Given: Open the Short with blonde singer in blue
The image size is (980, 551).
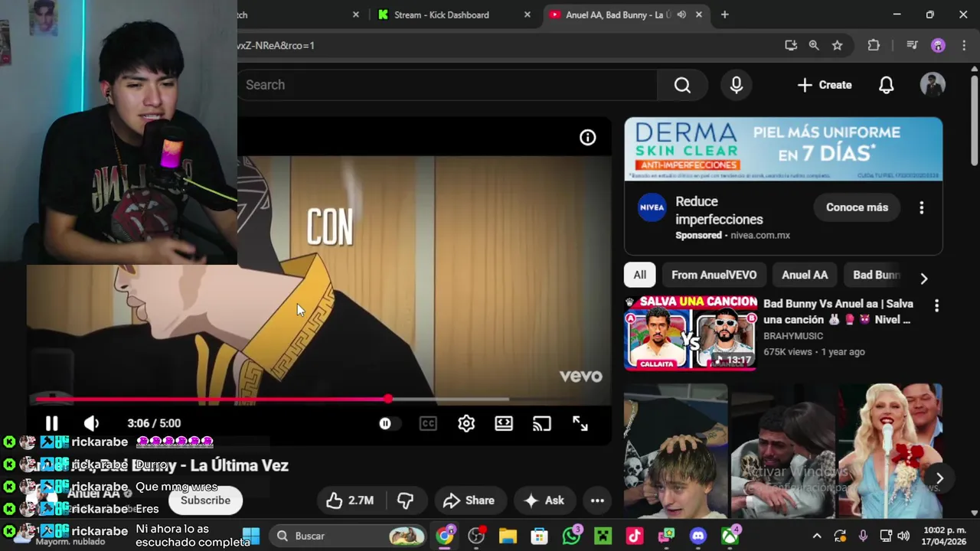Looking at the screenshot, I should click(890, 452).
